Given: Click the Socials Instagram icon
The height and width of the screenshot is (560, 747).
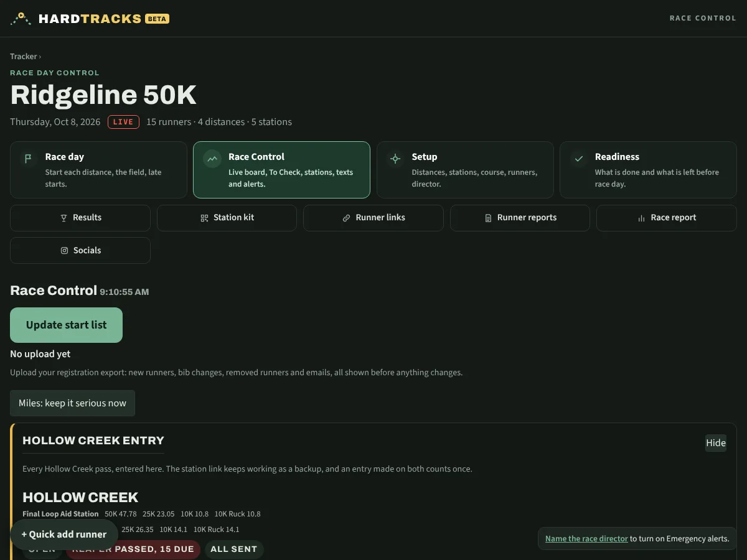Looking at the screenshot, I should (63, 250).
